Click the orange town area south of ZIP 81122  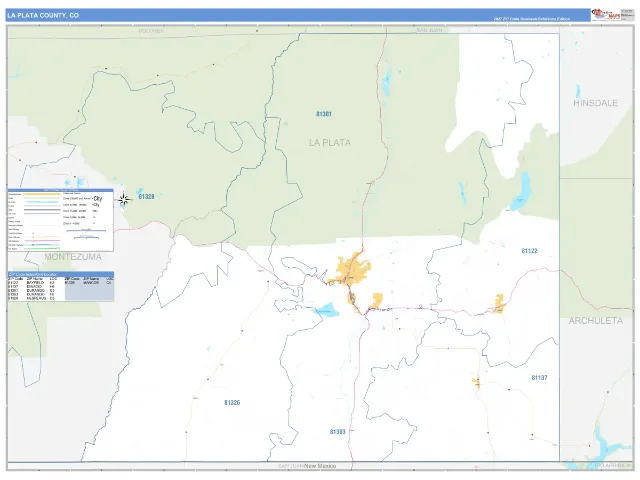(x=499, y=303)
